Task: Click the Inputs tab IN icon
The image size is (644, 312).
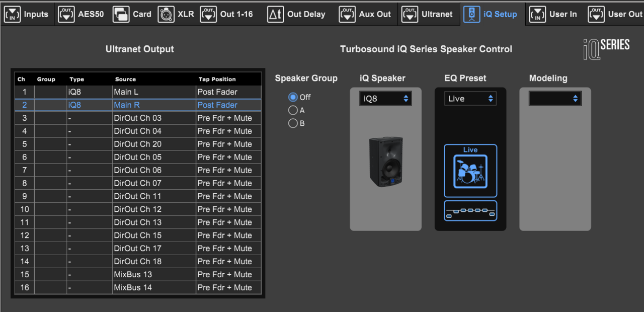Action: coord(12,14)
